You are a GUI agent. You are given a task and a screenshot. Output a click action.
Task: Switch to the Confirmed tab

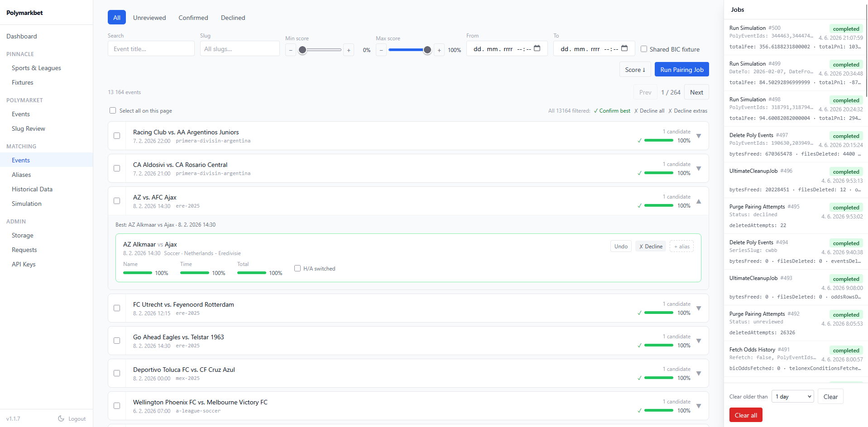pyautogui.click(x=193, y=18)
